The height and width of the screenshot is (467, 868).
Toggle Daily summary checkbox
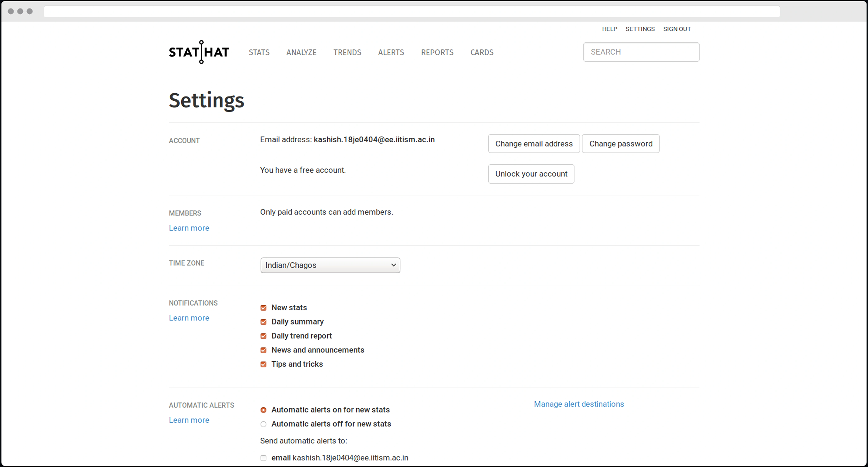[x=263, y=322]
